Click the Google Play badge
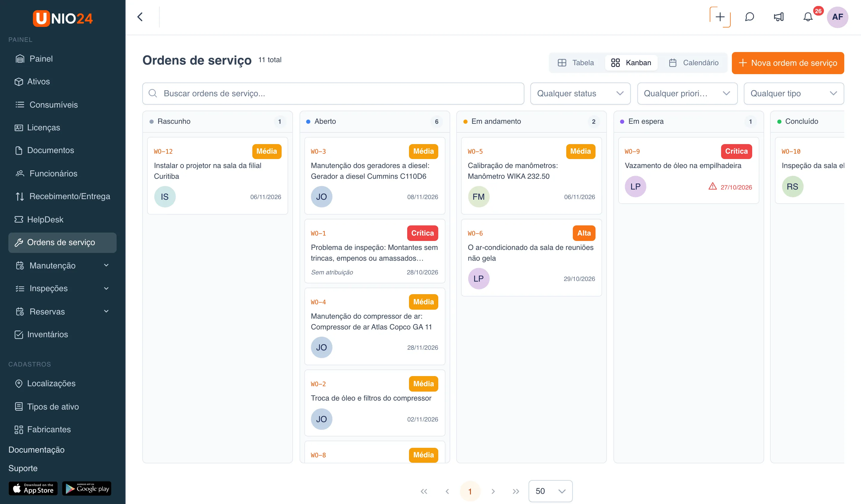The width and height of the screenshot is (861, 504). [87, 488]
